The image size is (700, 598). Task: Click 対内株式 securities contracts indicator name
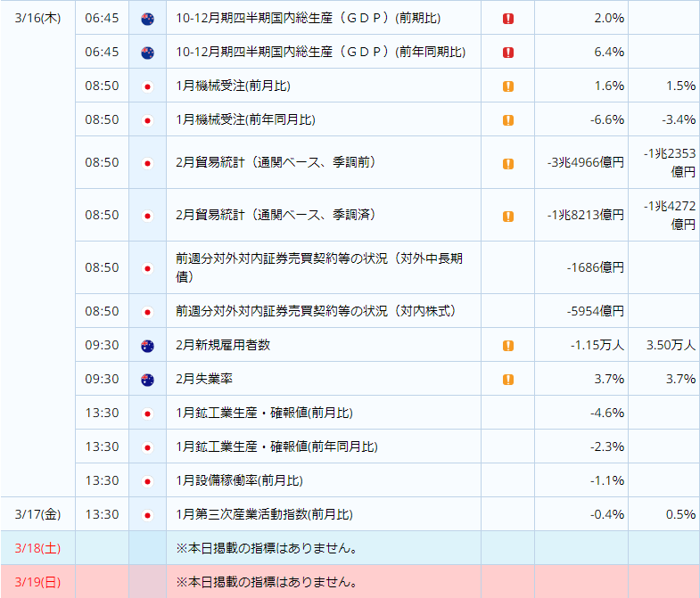316,311
